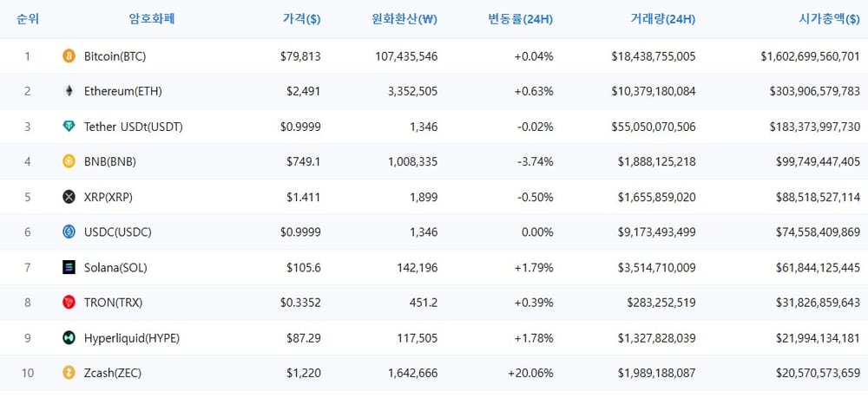Open the Solana(SOL) coin link
868x398 pixels.
coord(115,268)
